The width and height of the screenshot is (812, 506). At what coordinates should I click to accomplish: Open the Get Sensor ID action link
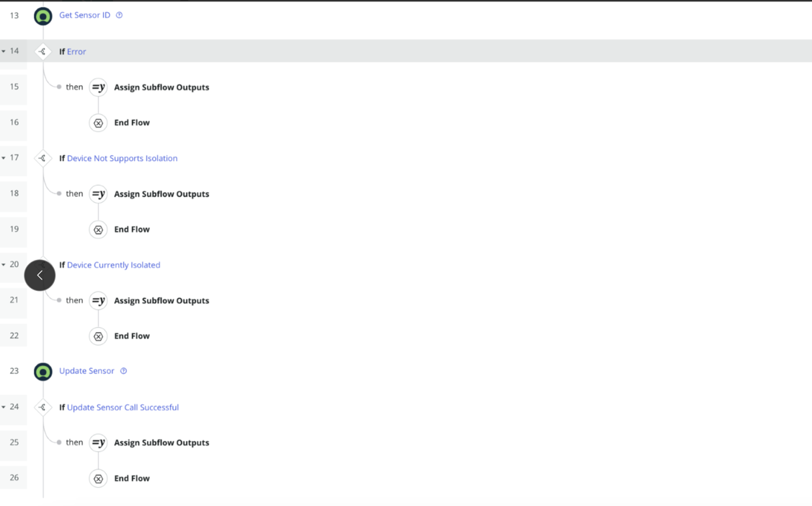(84, 15)
